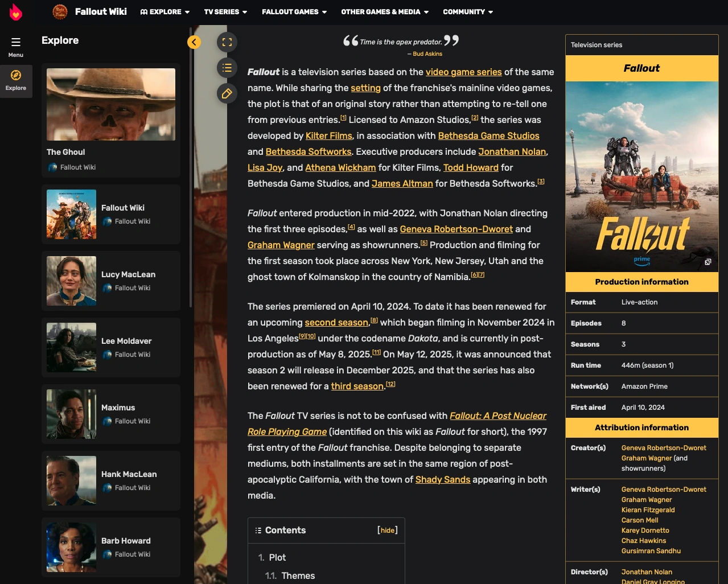Open Karey Dornetto writer link
This screenshot has height=584, width=728.
point(645,530)
